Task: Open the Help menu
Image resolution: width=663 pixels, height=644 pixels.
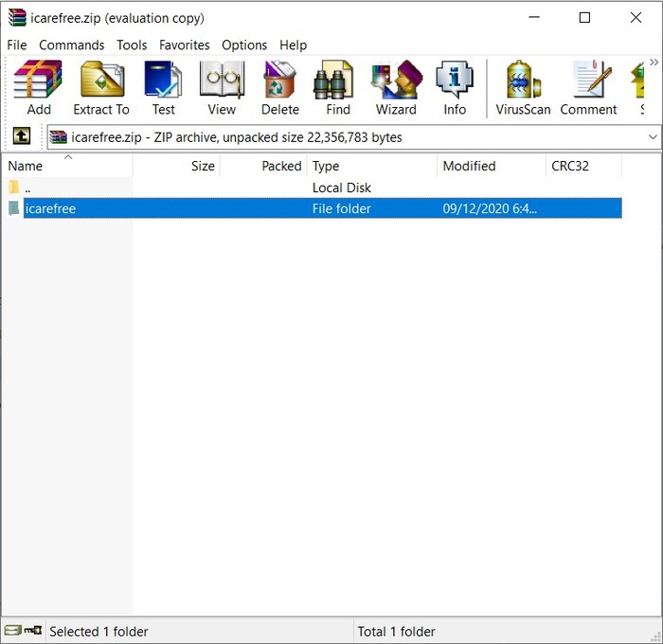Action: (x=293, y=45)
